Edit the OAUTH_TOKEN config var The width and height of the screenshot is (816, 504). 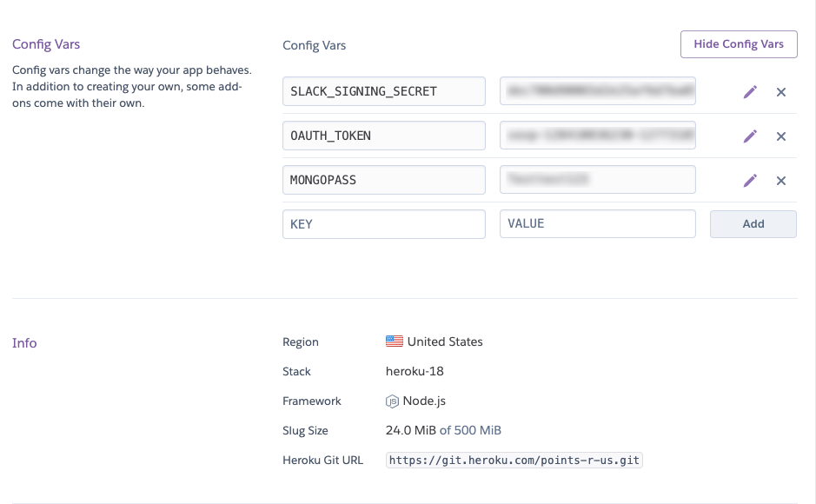[750, 136]
